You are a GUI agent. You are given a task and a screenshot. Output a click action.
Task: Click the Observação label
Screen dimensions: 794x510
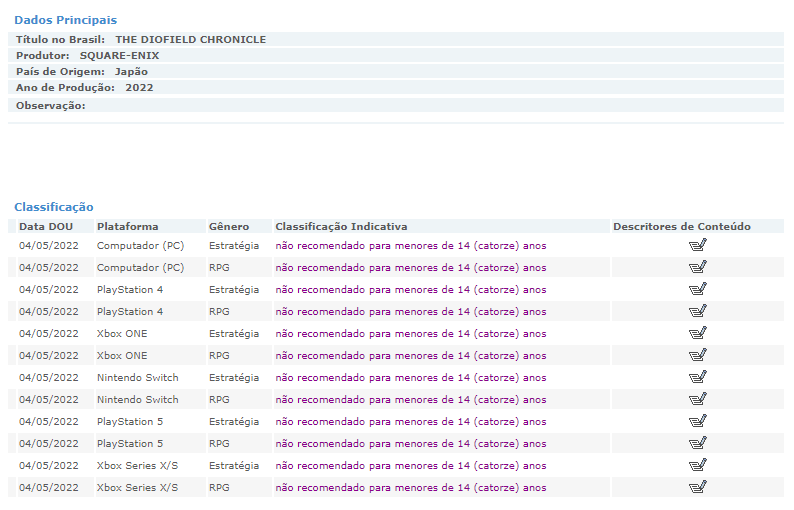[51, 106]
